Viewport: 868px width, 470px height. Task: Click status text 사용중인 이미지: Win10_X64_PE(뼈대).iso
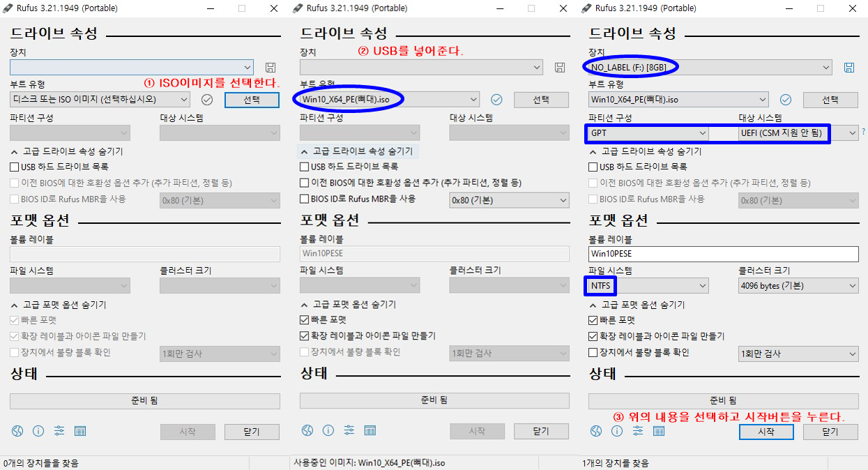tap(370, 463)
